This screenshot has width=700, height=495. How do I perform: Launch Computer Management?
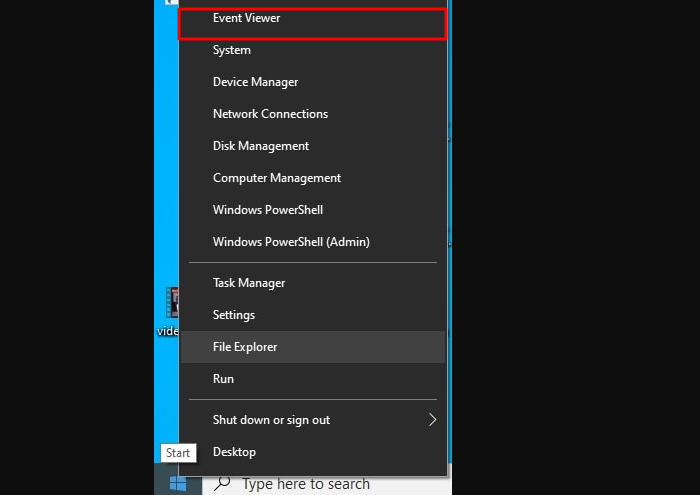coord(312,178)
